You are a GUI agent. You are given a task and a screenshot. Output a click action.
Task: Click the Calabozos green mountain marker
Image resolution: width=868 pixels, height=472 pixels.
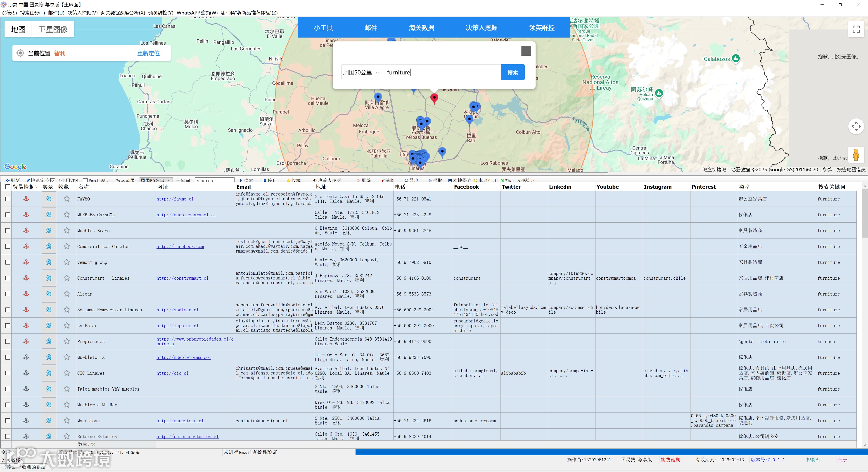[736, 58]
